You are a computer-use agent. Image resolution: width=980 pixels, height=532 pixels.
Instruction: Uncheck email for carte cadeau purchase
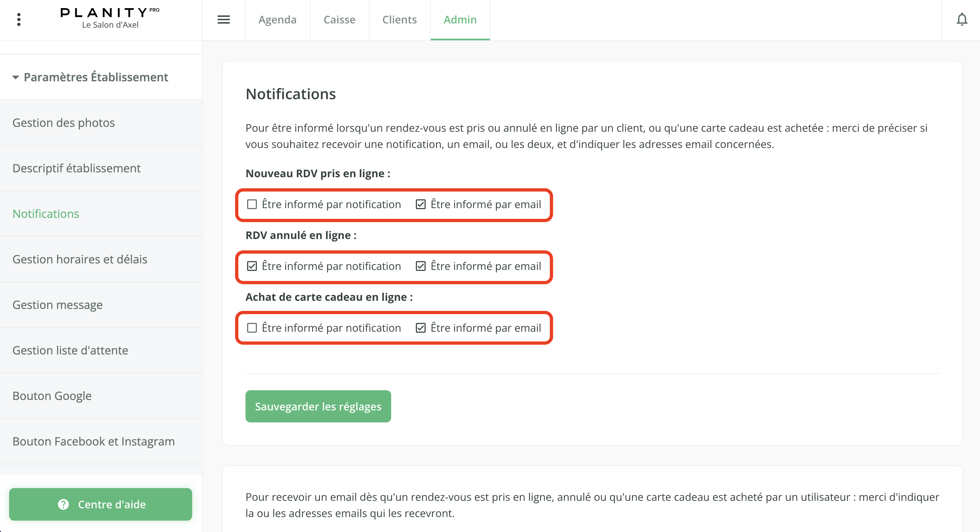click(420, 328)
